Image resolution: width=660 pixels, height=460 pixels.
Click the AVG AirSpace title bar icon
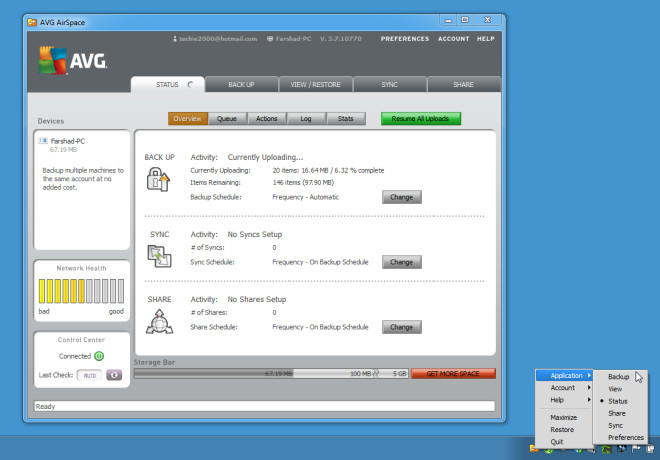32,22
